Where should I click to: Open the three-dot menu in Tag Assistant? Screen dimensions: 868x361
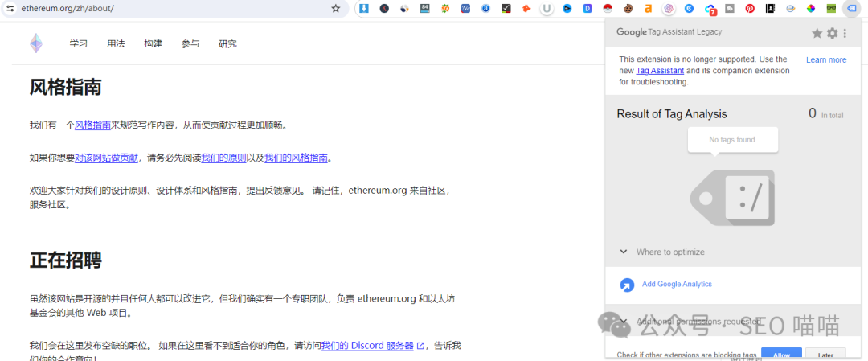click(x=845, y=33)
